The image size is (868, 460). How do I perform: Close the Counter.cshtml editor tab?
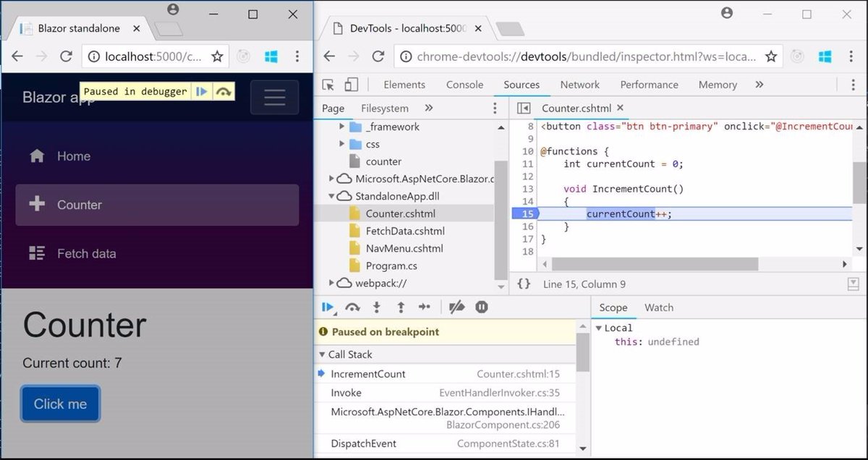(x=620, y=108)
